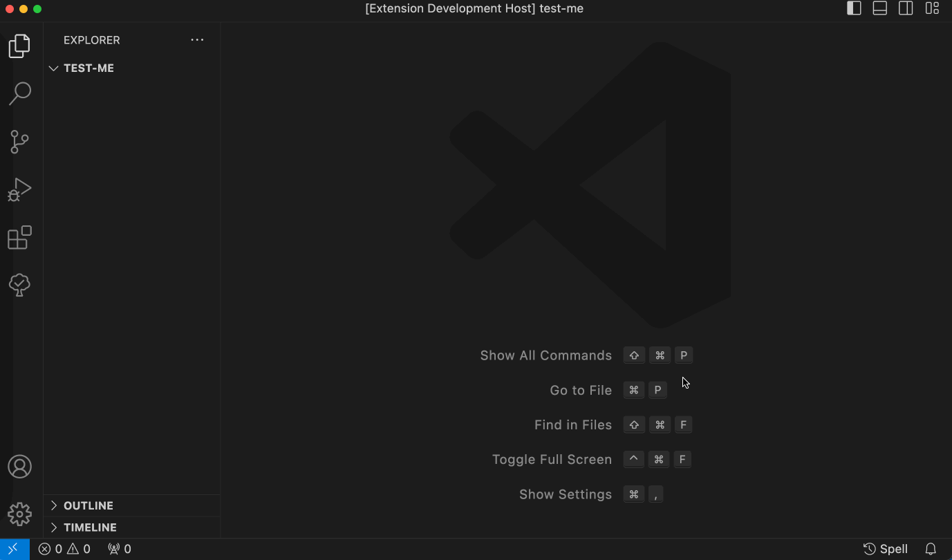This screenshot has height=560, width=952.
Task: Click the Spell status bar item
Action: [887, 548]
